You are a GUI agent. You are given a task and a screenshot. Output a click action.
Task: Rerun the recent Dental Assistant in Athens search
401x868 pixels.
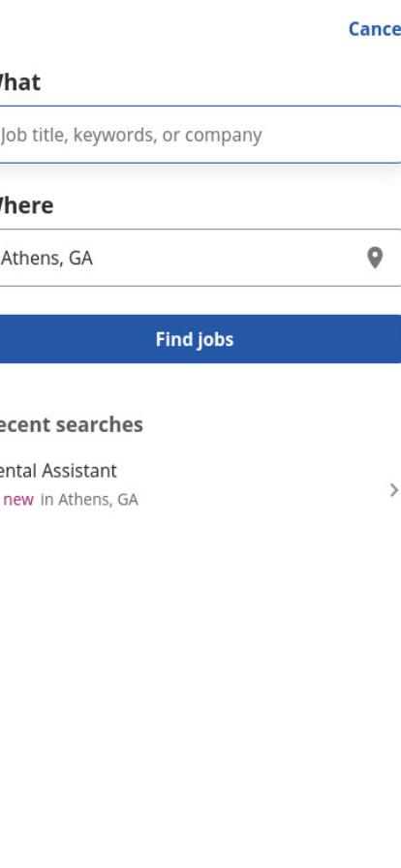click(200, 484)
